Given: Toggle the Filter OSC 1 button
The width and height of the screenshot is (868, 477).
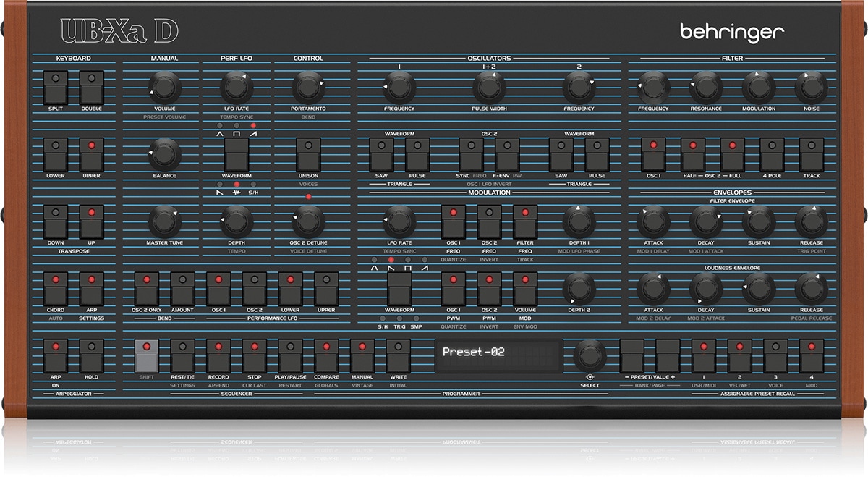Looking at the screenshot, I should coord(653,154).
